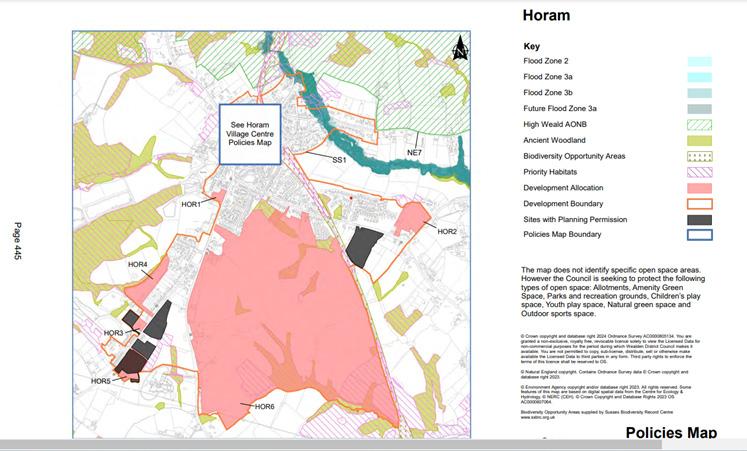Click the 'Ancient Woodland' legend text
This screenshot has width=747, height=451.
coord(555,140)
